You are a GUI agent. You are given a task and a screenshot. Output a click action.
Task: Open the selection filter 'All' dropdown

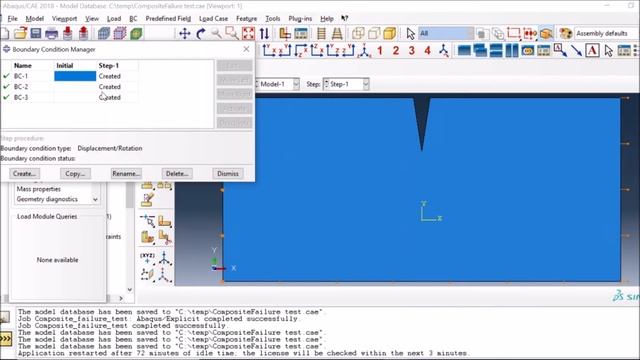(446, 33)
